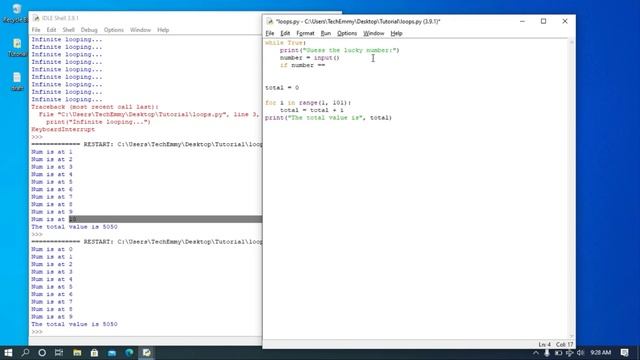The height and width of the screenshot is (360, 640).
Task: Open the volume speaker tray icon
Action: tap(580, 353)
